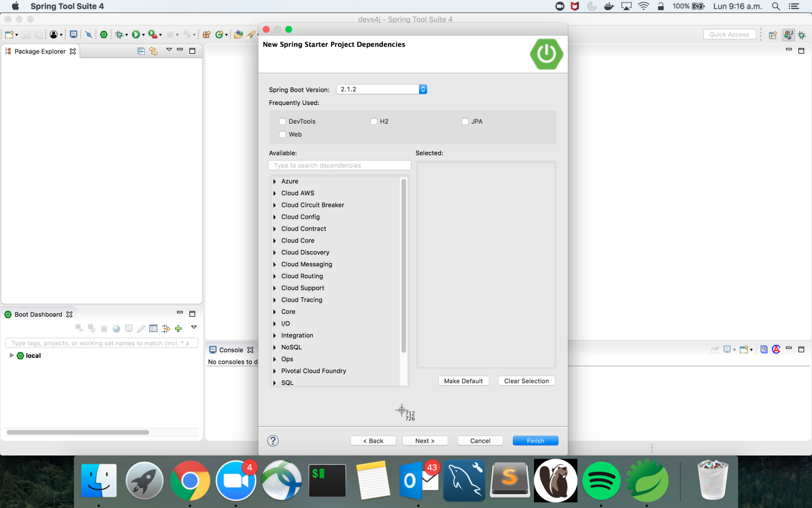This screenshot has width=812, height=508.
Task: Expand the Azure dependency group
Action: pyautogui.click(x=274, y=181)
